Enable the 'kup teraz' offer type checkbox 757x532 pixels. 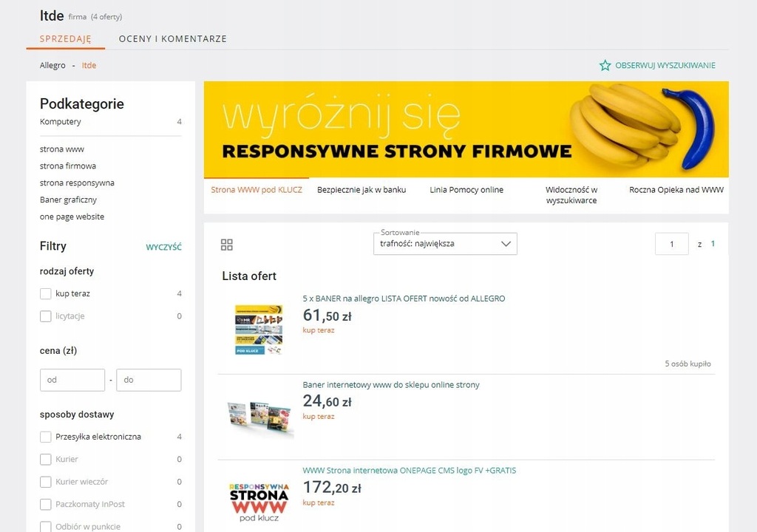(46, 293)
